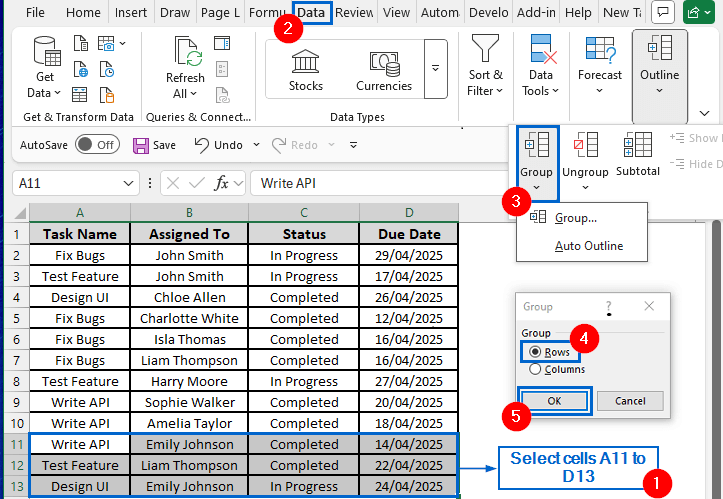Click Hide Detail in Outline

(x=696, y=164)
